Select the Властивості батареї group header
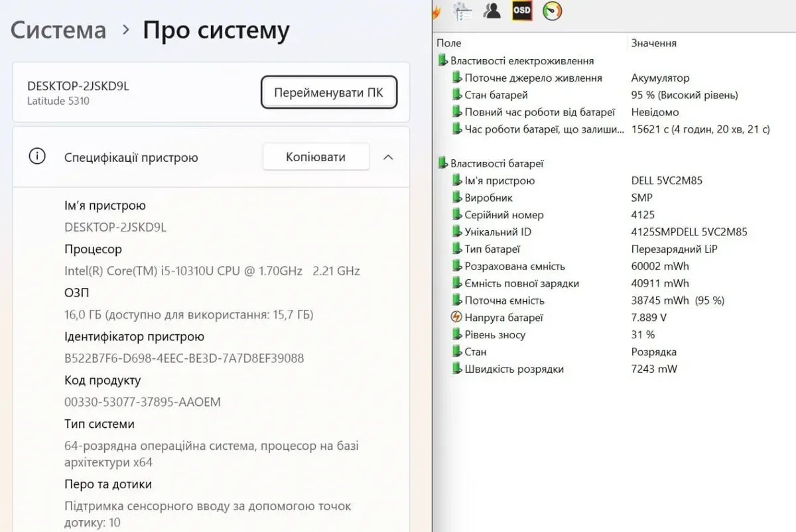Screen dimensions: 796x532 [496, 163]
